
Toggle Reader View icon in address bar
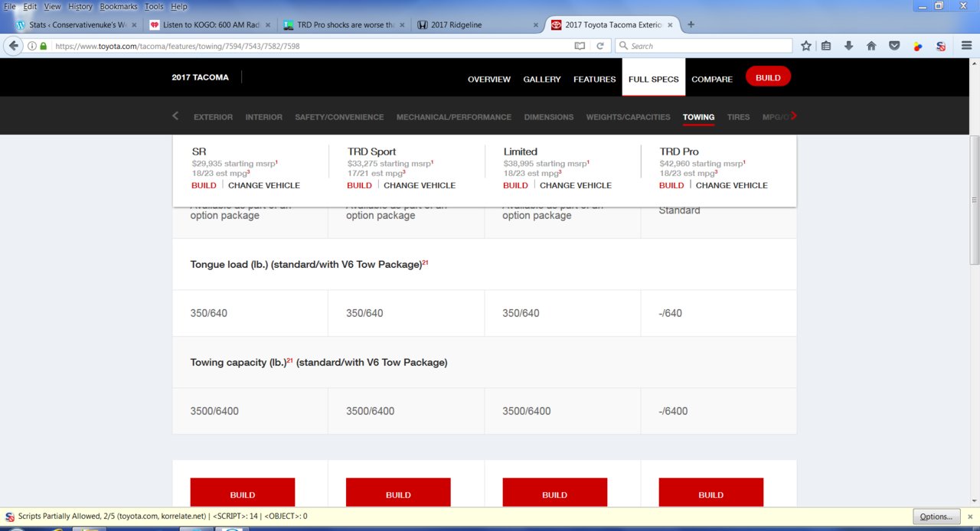coord(580,46)
